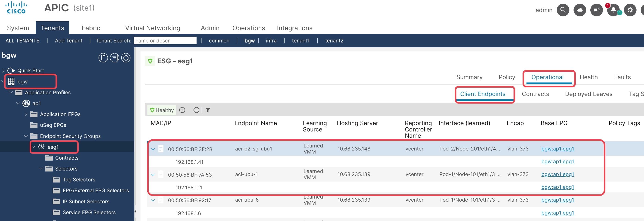Click the admin user label
This screenshot has width=644, height=221.
(x=544, y=10)
